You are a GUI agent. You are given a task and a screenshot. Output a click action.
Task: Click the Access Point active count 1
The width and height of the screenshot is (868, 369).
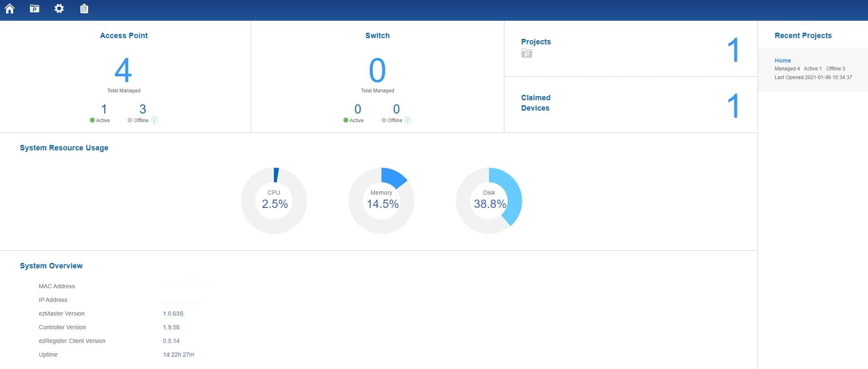click(x=104, y=109)
